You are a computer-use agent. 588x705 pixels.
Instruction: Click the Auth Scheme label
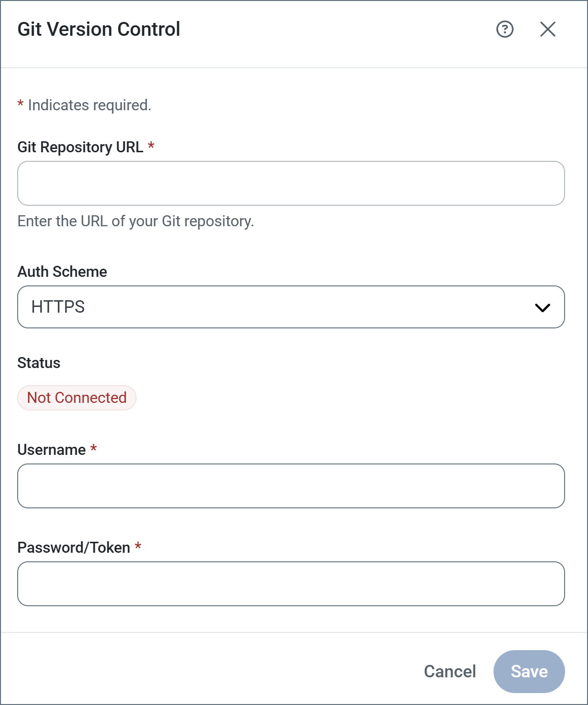point(62,272)
